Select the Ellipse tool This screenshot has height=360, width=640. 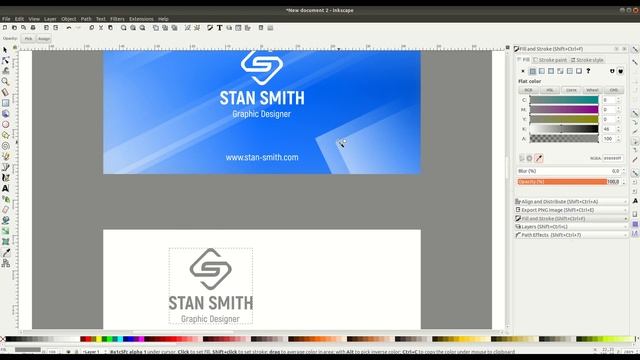pos(5,124)
